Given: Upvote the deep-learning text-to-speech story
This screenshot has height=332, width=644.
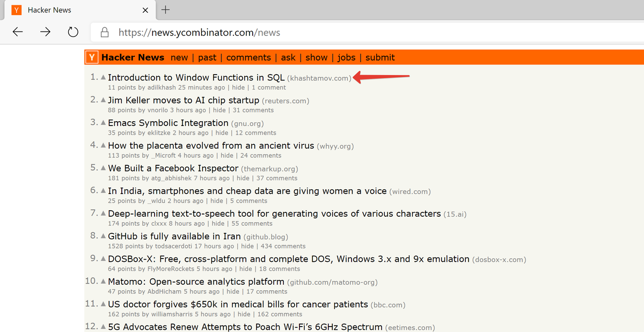Looking at the screenshot, I should click(103, 213).
